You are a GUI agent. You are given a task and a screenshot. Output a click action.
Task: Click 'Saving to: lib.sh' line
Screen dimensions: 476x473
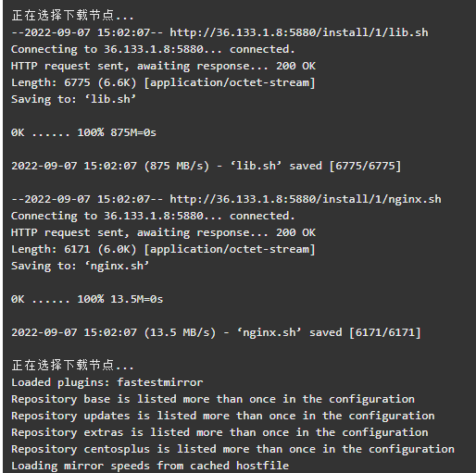click(x=73, y=99)
